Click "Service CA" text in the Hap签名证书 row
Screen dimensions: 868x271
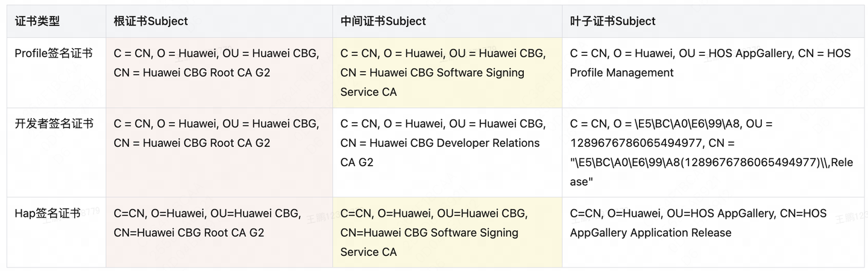click(x=368, y=252)
